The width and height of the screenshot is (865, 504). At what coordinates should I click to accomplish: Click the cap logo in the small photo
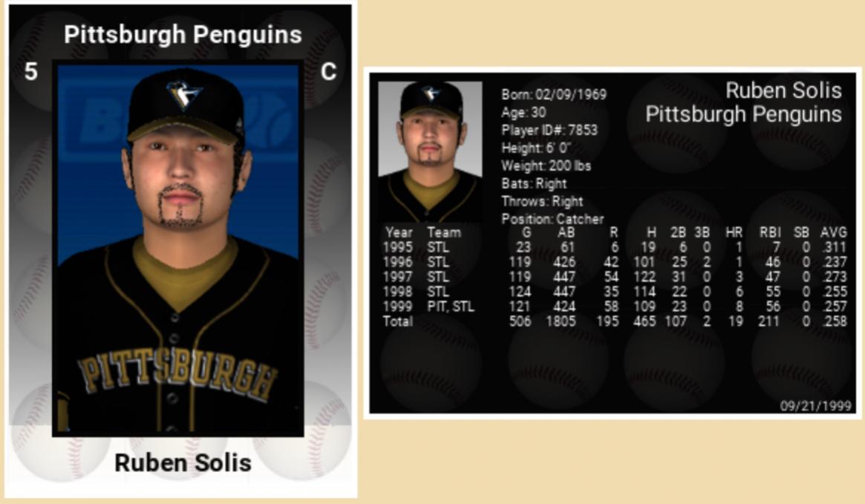click(x=431, y=94)
